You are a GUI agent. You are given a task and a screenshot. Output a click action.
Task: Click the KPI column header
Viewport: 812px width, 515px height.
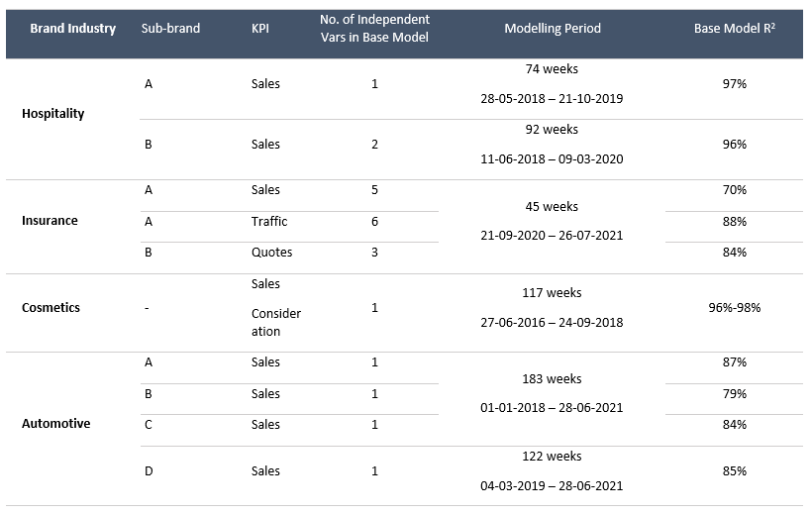tap(260, 29)
